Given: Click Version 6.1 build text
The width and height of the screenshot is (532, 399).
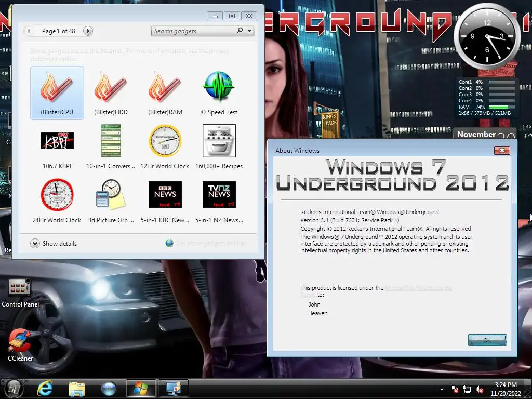Looking at the screenshot, I should [350, 220].
